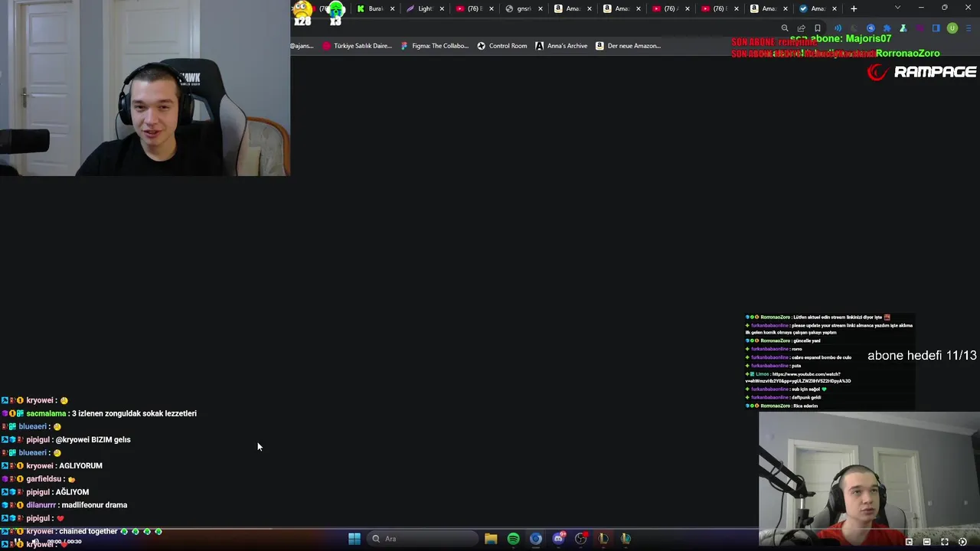Close the 'Burak' Kick tab
980x551 pixels.
tap(393, 8)
